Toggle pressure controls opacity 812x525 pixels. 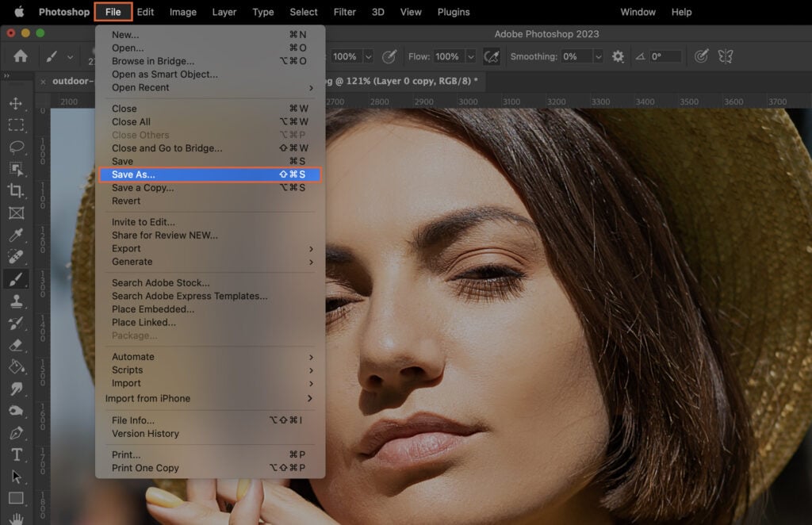(x=389, y=56)
